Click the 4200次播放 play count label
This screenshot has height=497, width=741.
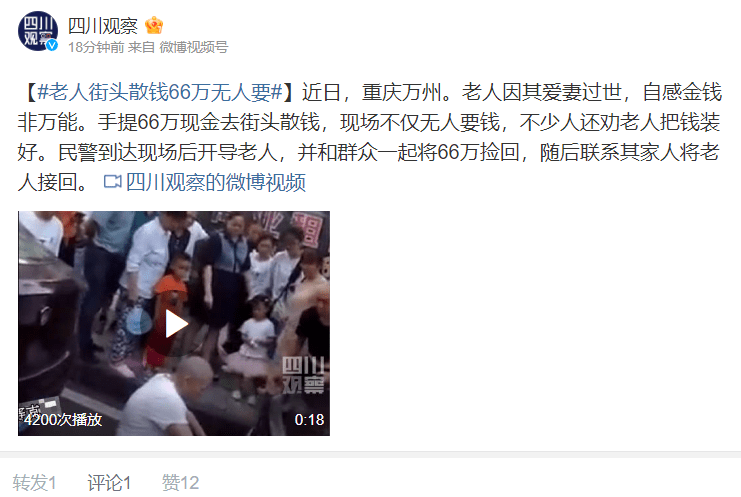(63, 420)
